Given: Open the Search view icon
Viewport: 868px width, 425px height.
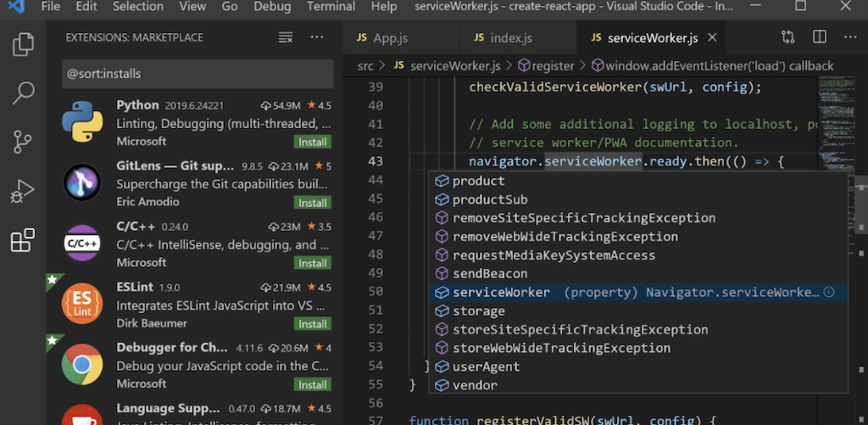Looking at the screenshot, I should click(23, 92).
